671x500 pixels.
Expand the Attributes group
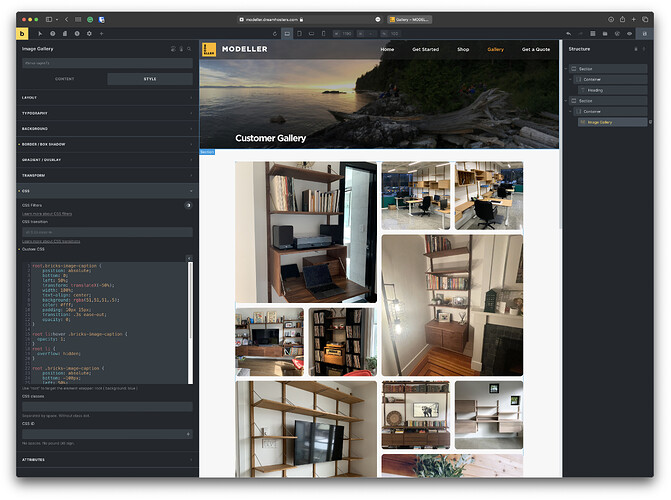(107, 459)
